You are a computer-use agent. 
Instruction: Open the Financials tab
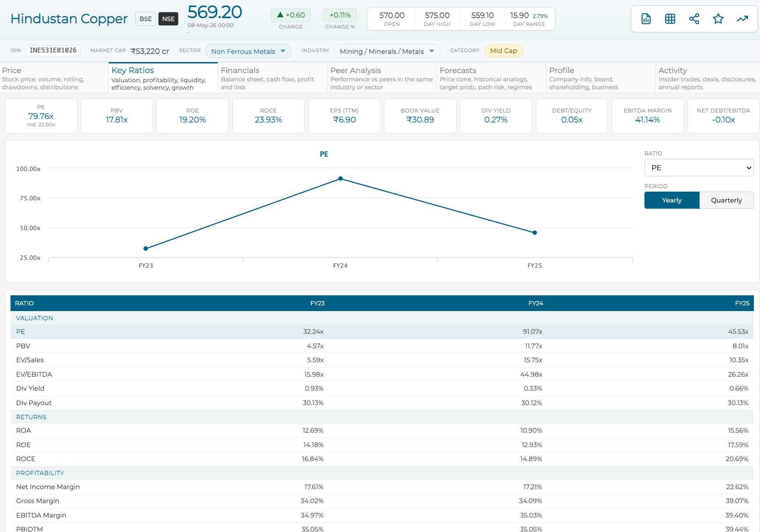(272, 78)
